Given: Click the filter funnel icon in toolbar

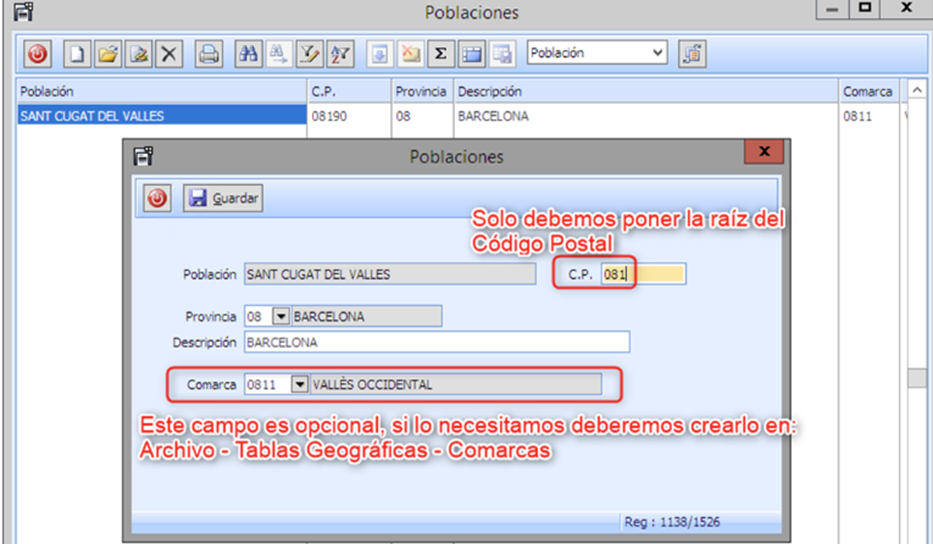Looking at the screenshot, I should (x=310, y=54).
